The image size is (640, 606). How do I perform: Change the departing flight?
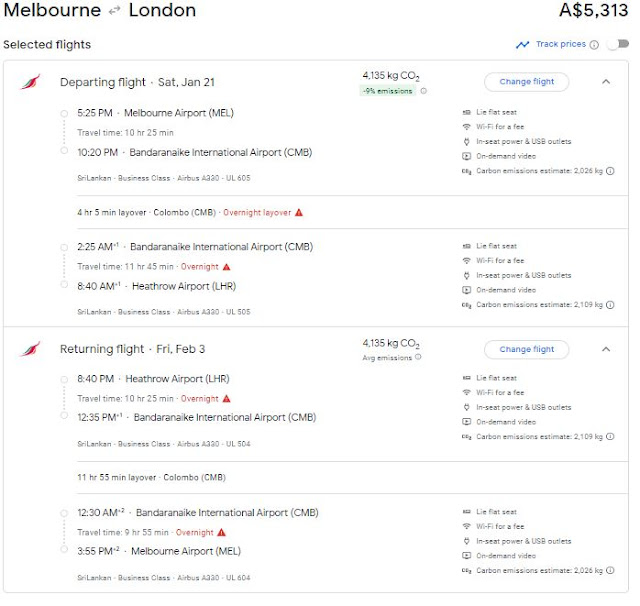pos(527,82)
